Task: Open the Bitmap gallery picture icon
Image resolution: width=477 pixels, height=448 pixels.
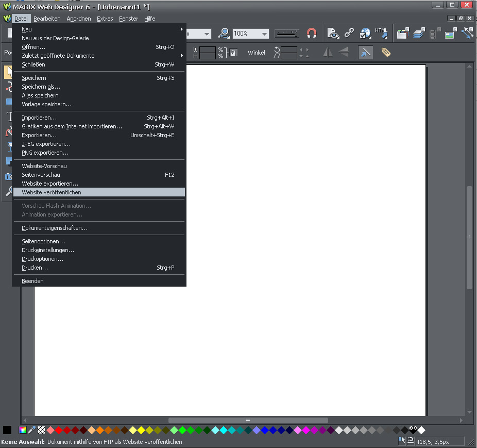Action: point(451,33)
